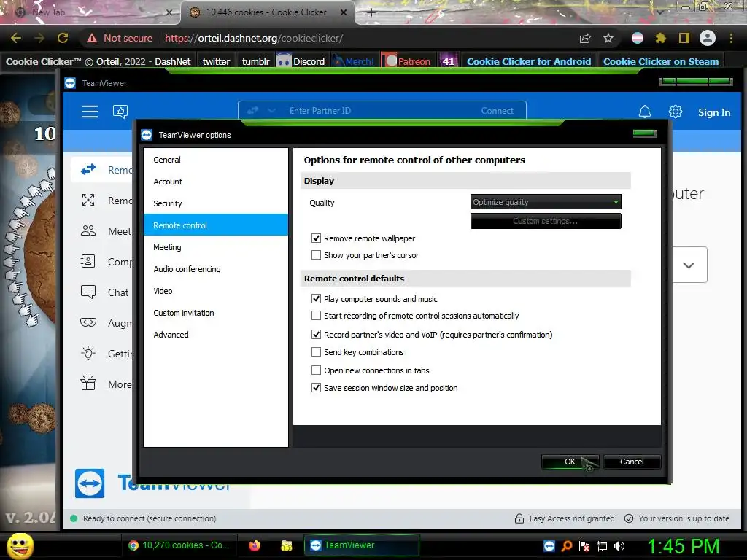Expand chevron dropdown in TeamViewer main window

689,265
